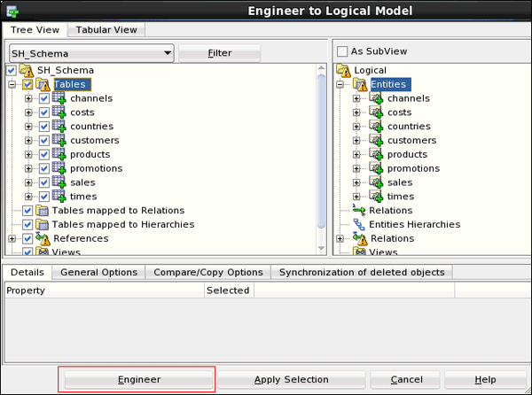Select the Tree View tab
Screen dimensions: 532x395
(35, 30)
